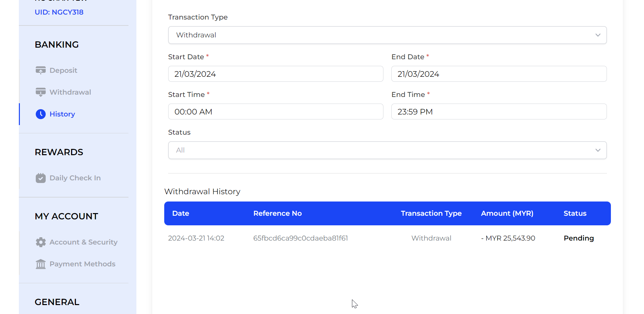Click the Start Date input field
The height and width of the screenshot is (314, 644).
[275, 74]
